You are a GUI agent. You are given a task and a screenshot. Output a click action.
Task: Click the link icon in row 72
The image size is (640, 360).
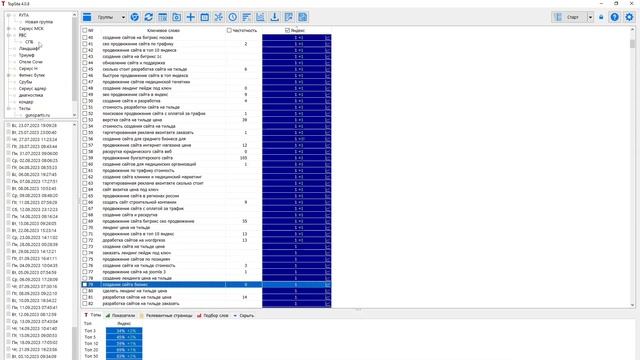pyautogui.click(x=327, y=240)
